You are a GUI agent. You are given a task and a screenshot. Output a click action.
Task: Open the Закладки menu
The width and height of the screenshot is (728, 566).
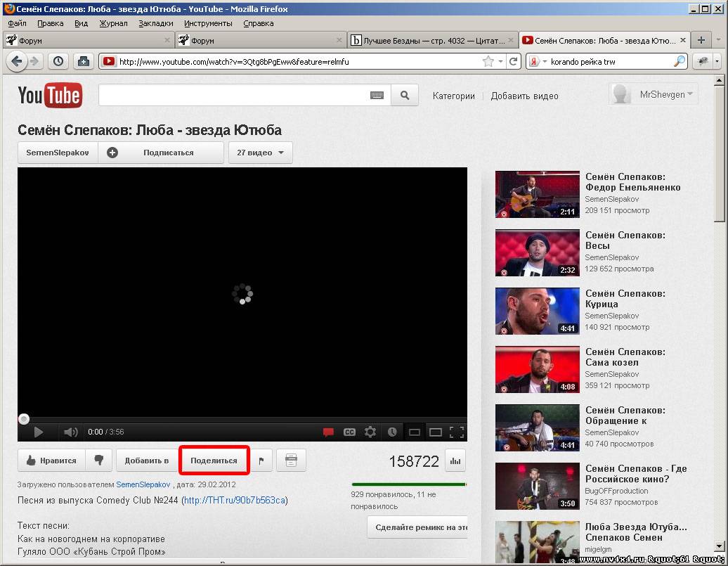tap(155, 23)
